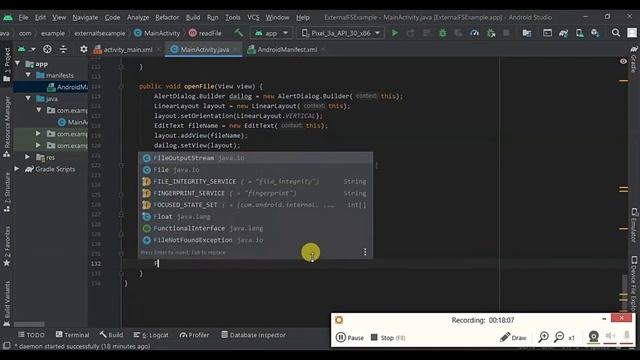Open the Terminal tool window
The image size is (640, 360).
pos(72,335)
